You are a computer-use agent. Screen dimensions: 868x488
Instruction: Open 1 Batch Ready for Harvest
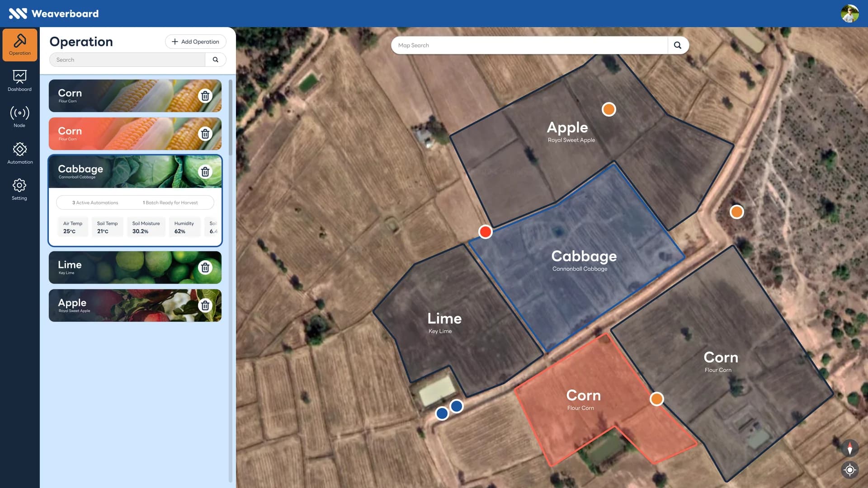tap(170, 202)
